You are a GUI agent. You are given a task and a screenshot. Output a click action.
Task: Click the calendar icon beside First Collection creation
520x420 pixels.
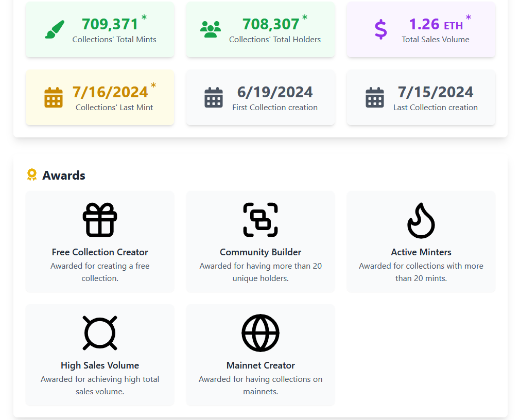tap(214, 97)
